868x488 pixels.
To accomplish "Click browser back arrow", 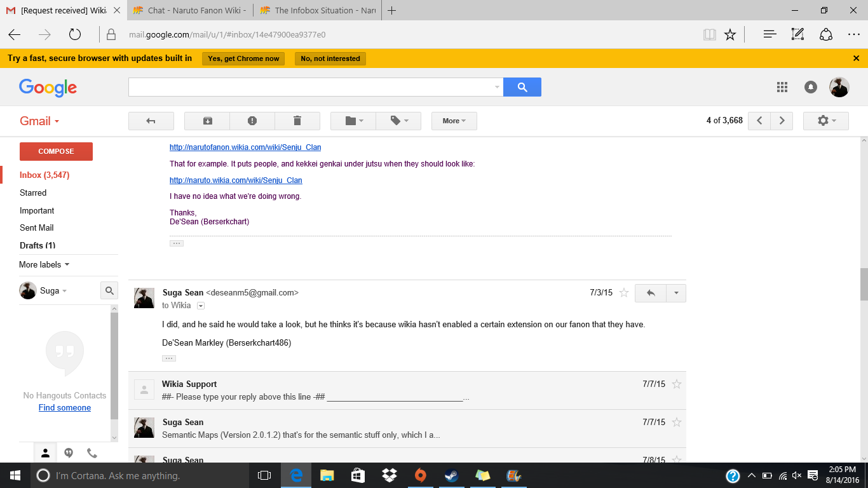I will pos(14,34).
